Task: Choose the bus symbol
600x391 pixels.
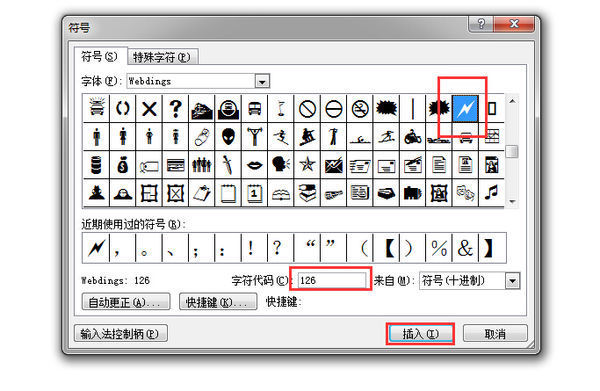Action: click(x=255, y=109)
